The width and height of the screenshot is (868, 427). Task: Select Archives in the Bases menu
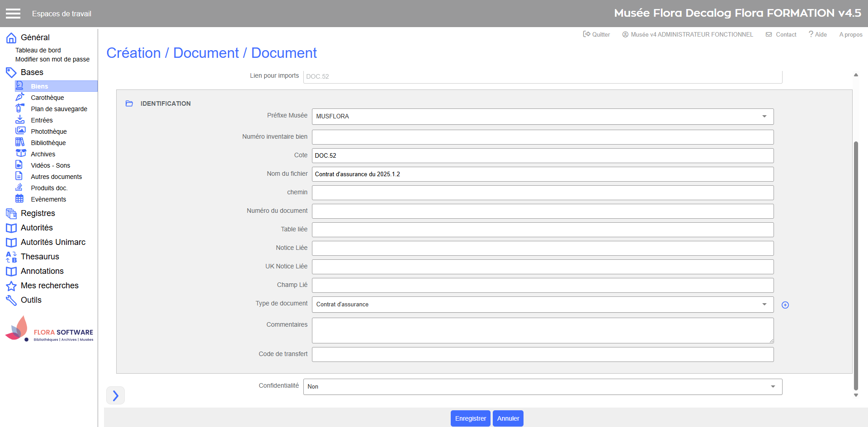point(43,154)
